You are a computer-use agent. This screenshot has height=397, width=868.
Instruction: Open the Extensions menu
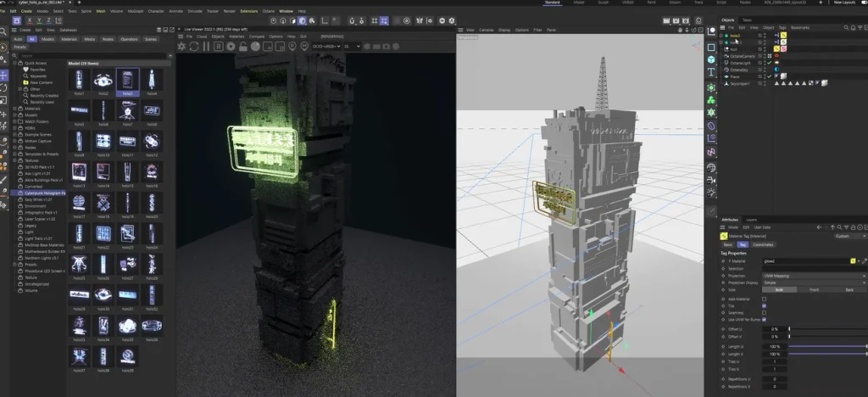point(248,11)
